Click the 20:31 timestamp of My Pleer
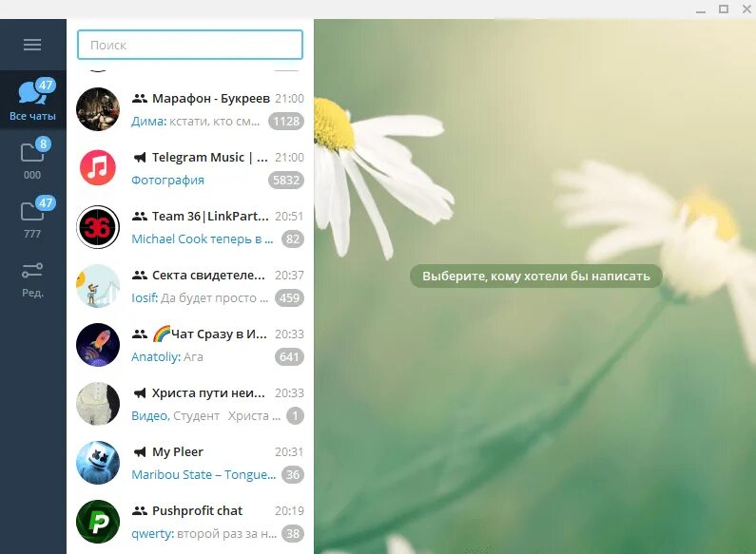The image size is (756, 554). tap(289, 452)
